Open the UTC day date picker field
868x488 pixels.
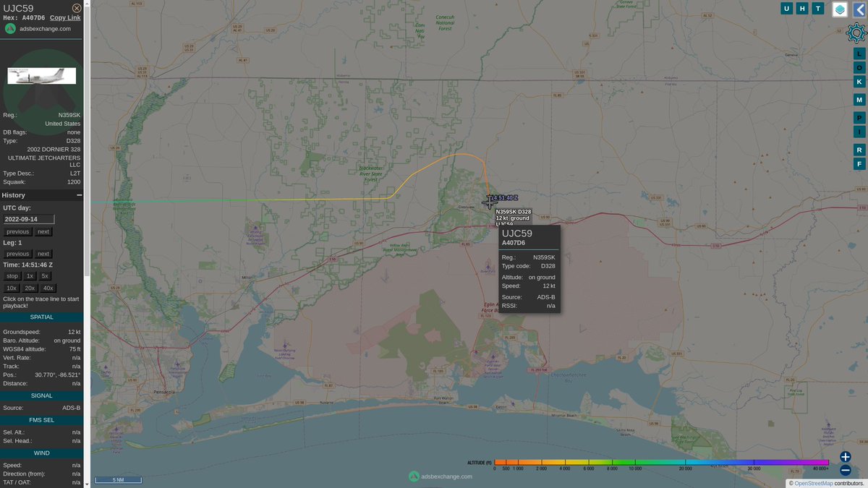pos(27,218)
